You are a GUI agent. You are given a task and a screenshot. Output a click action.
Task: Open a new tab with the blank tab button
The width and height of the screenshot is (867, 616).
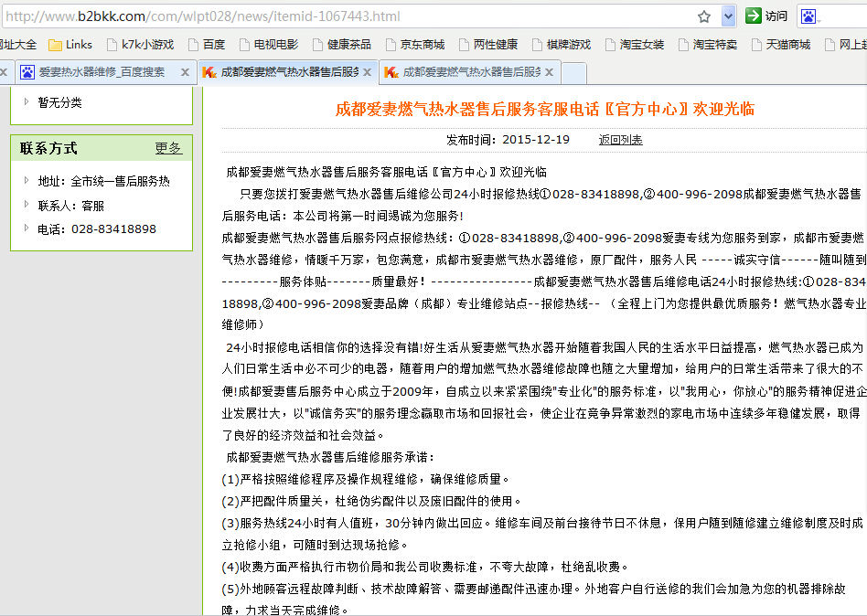point(573,73)
